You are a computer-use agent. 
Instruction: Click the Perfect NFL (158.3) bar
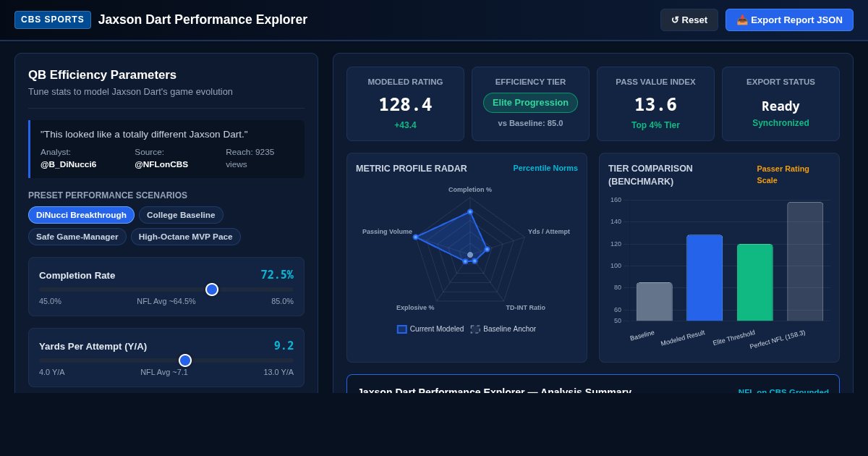[x=805, y=261]
